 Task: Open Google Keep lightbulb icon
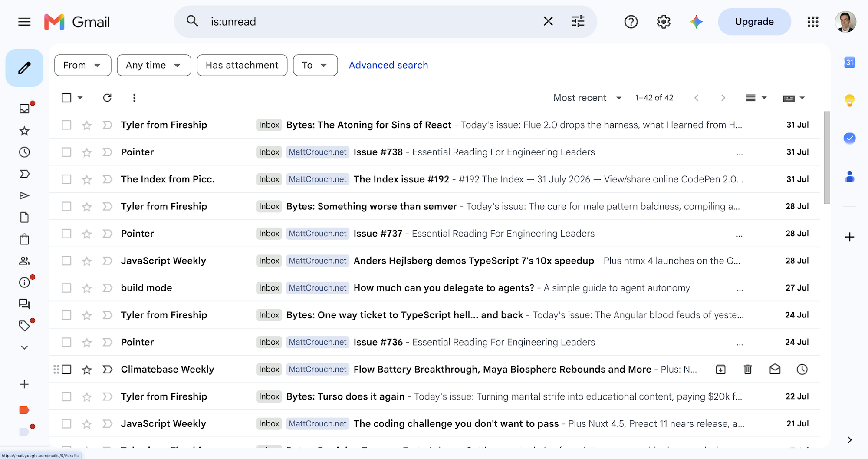tap(850, 100)
